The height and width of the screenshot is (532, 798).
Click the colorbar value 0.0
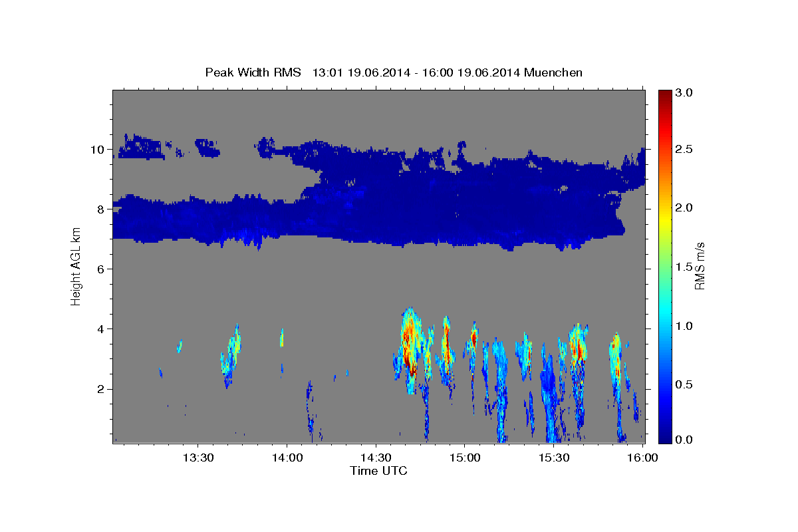coord(684,440)
